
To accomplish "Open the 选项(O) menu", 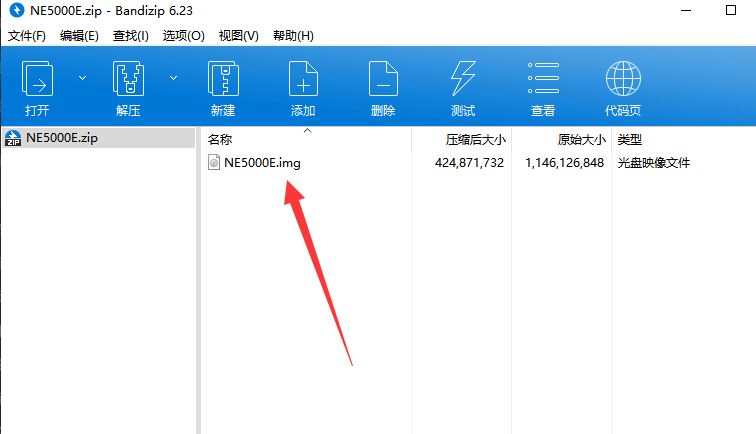I will click(184, 36).
